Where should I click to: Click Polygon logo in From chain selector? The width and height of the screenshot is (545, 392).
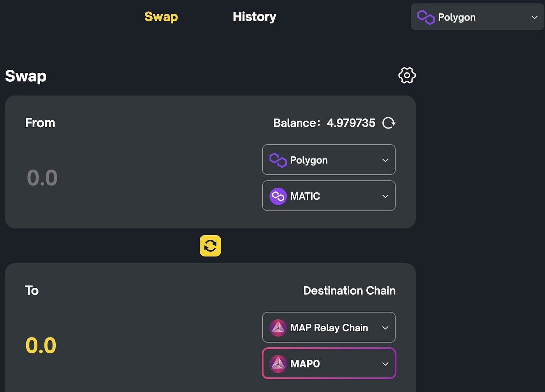click(x=278, y=160)
